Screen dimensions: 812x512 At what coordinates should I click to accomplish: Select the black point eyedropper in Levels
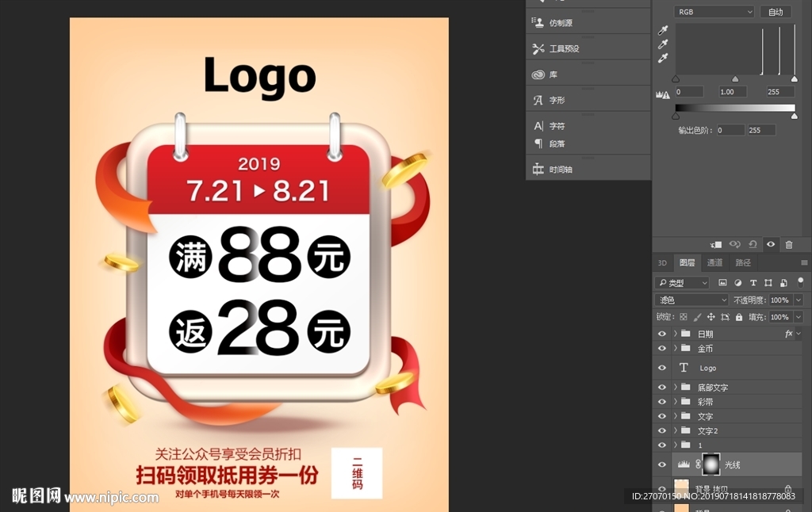pyautogui.click(x=663, y=30)
